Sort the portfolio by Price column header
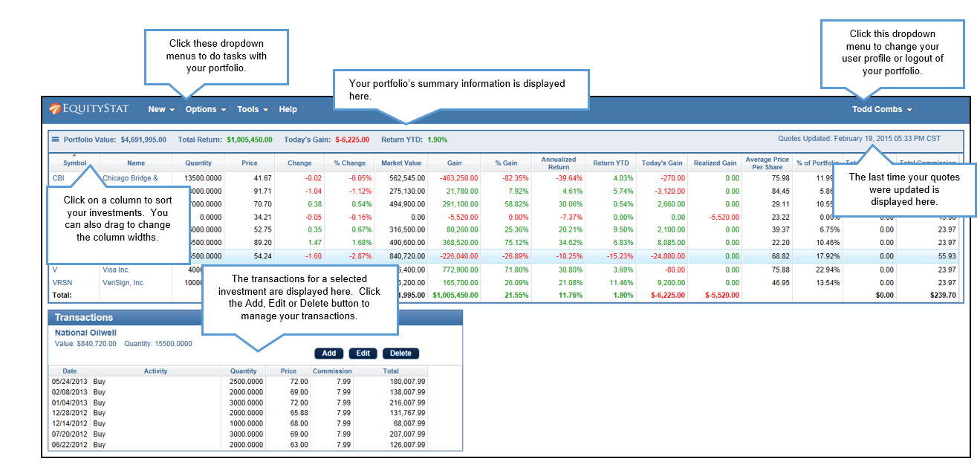 click(x=250, y=163)
